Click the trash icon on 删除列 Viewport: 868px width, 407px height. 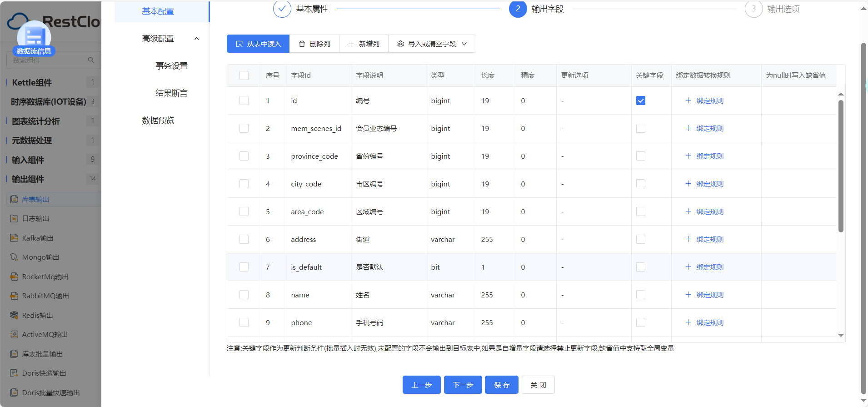pyautogui.click(x=302, y=44)
